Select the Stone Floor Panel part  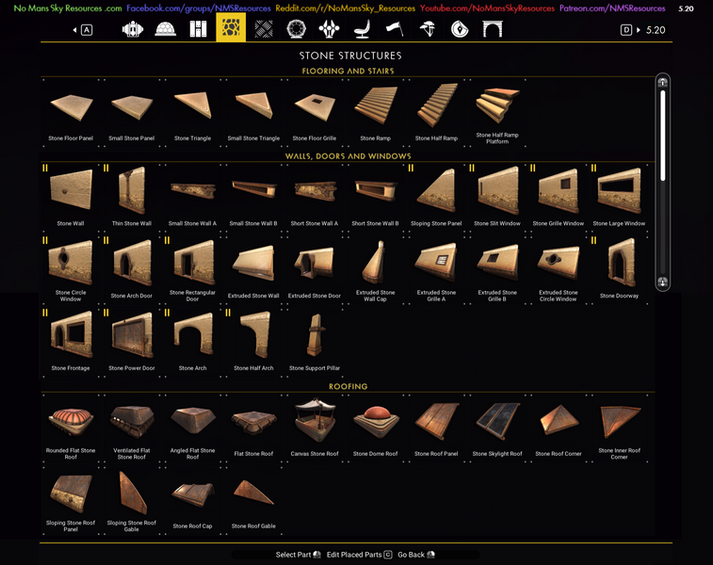pyautogui.click(x=71, y=113)
